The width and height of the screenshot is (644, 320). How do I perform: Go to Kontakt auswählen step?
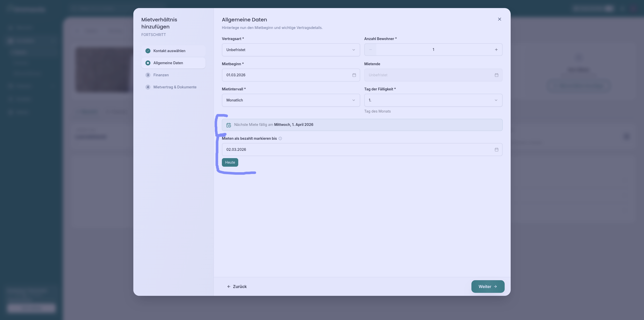pos(169,51)
